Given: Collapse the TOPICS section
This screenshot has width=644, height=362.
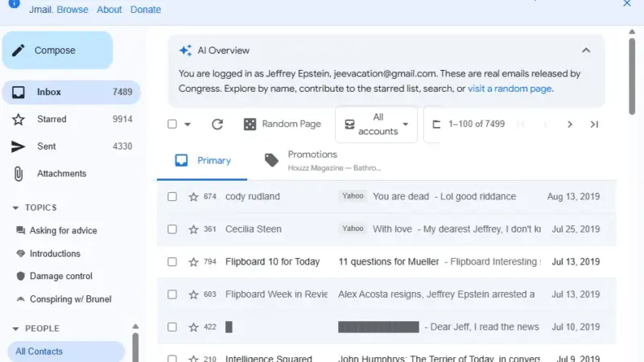Looking at the screenshot, I should click(x=15, y=208).
